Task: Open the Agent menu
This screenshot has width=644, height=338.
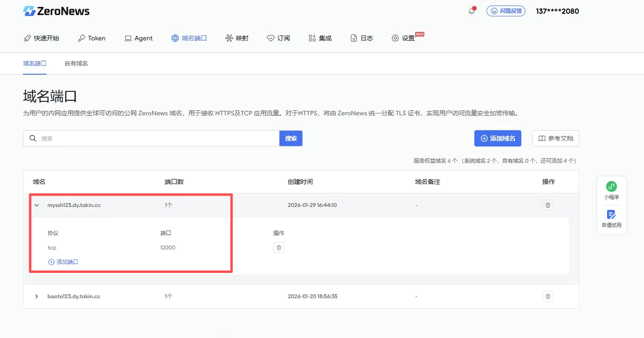Action: pyautogui.click(x=138, y=38)
